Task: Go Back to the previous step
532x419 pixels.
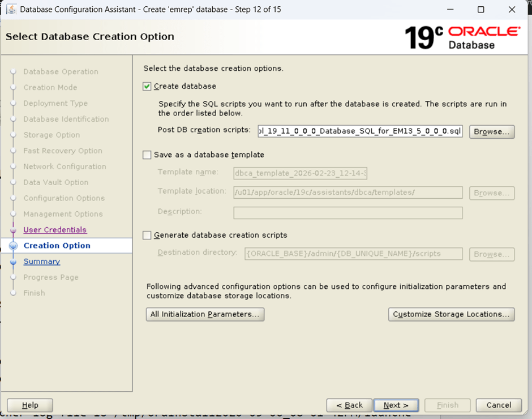Action: (349, 405)
